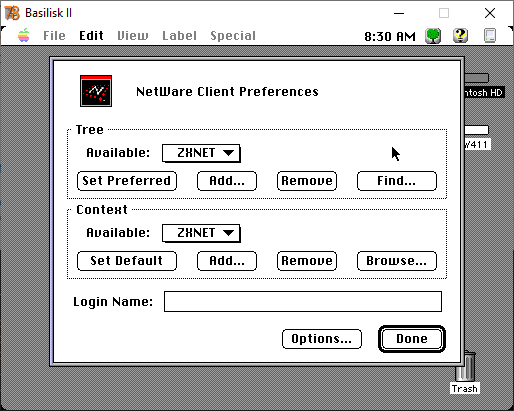514x411 pixels.
Task: Click the Find... button
Action: 397,181
